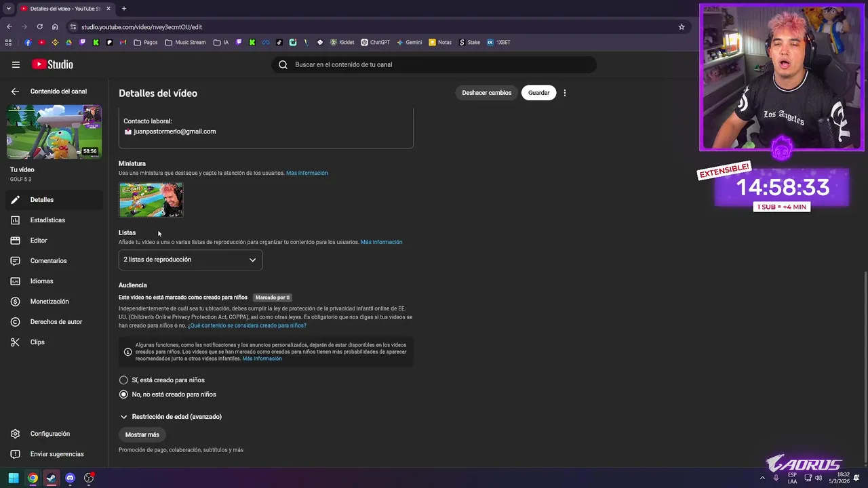The height and width of the screenshot is (488, 868).
Task: Open Más información link in the info box
Action: coord(262,359)
